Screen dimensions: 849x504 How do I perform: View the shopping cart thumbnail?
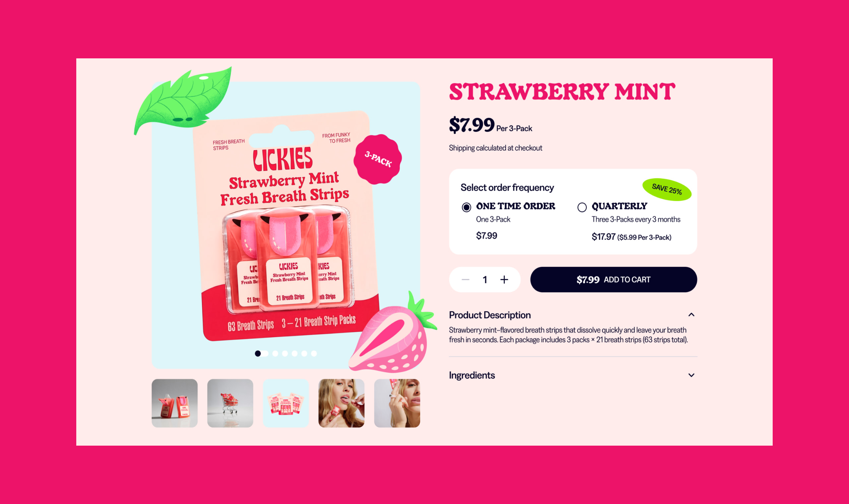point(230,403)
